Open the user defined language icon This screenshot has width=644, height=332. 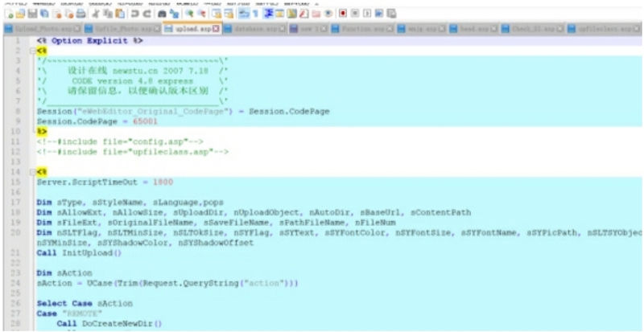(280, 14)
